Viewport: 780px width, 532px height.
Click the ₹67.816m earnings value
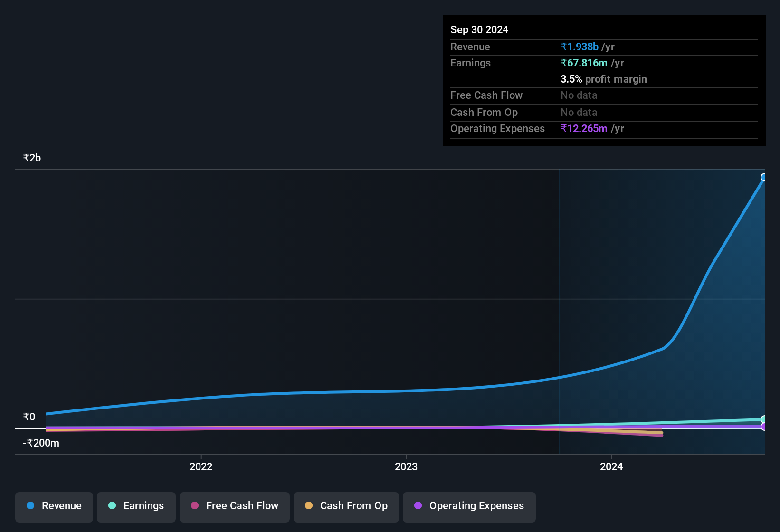pyautogui.click(x=584, y=63)
